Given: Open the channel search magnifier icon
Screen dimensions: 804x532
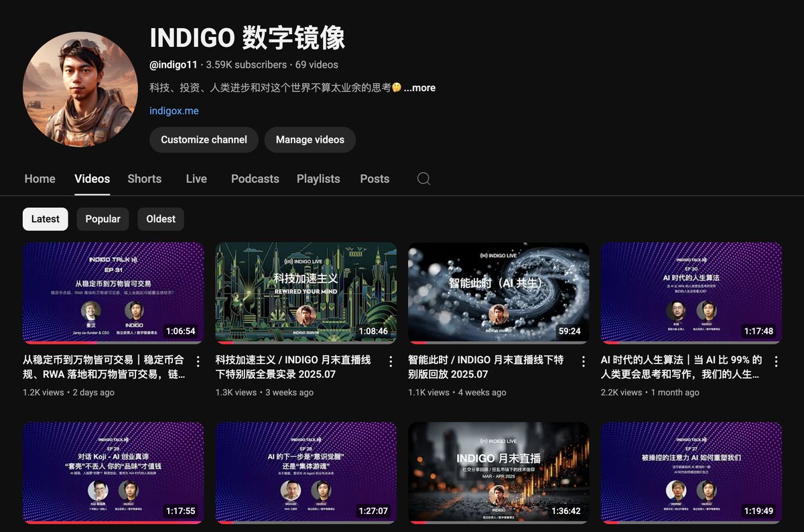Looking at the screenshot, I should pos(423,179).
